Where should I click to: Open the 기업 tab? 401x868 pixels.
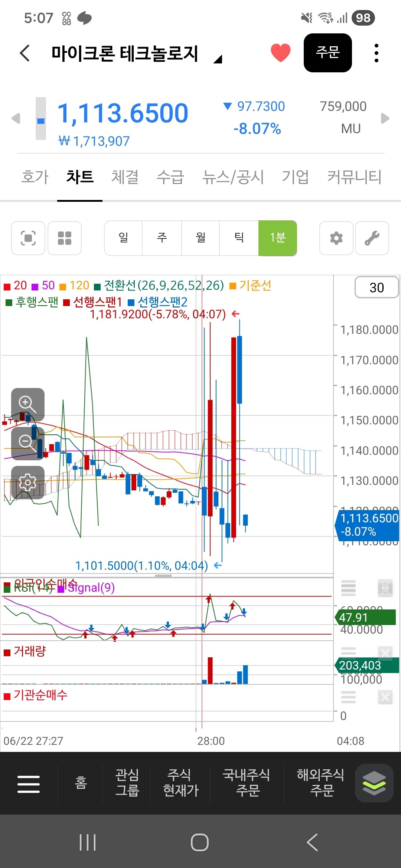(295, 177)
